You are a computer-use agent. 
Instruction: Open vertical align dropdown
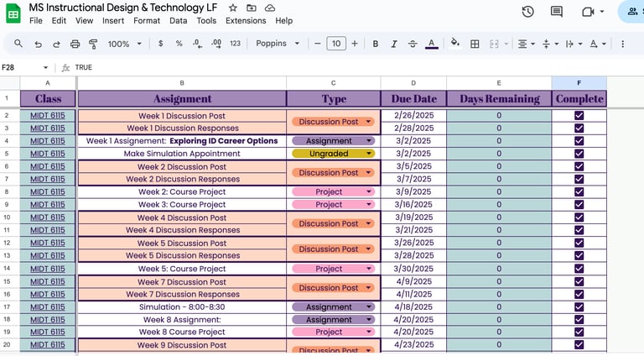[x=550, y=44]
